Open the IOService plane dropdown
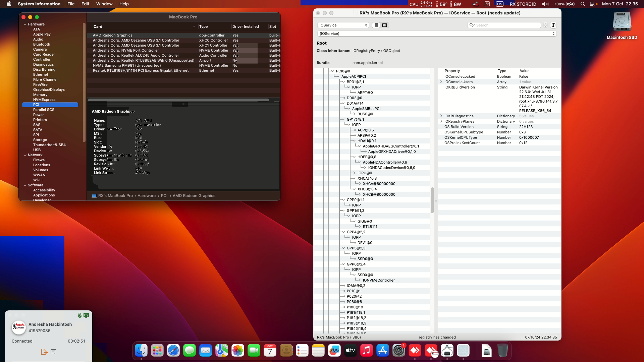Screen dimensions: 644x362 343,25
